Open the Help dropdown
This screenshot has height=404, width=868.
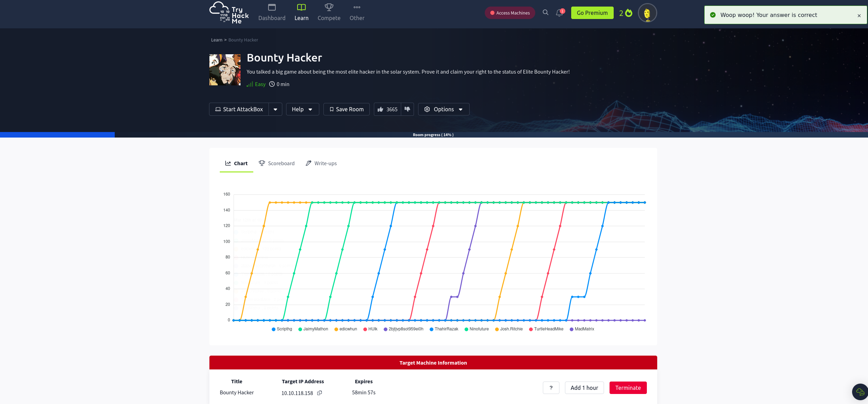302,109
